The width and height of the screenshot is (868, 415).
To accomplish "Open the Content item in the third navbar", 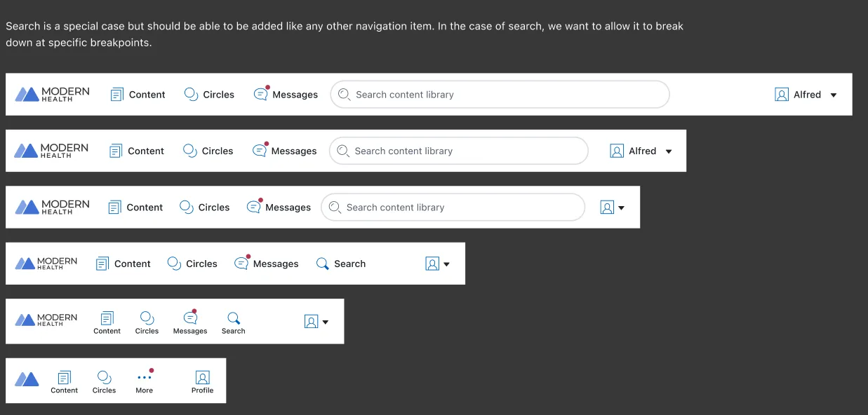I will [135, 207].
